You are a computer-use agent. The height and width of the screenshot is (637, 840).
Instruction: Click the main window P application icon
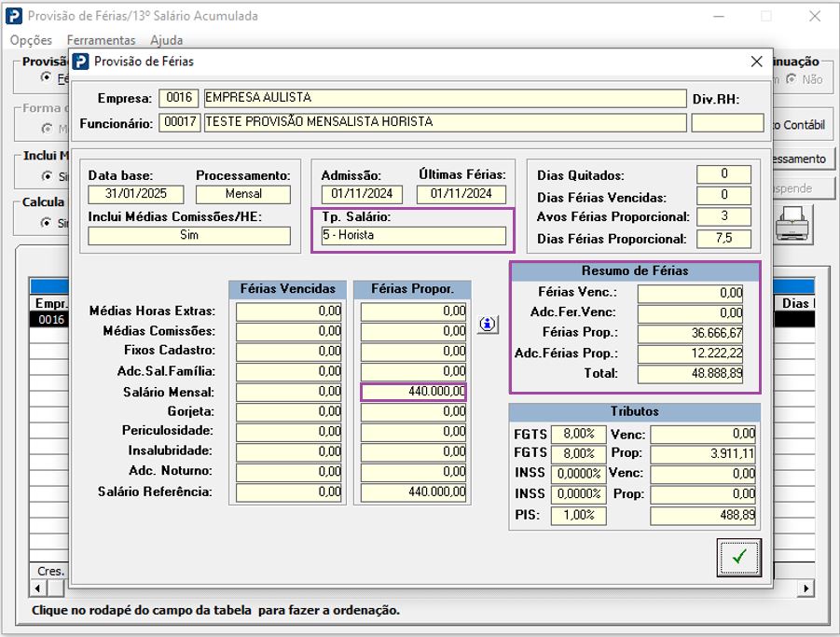(14, 16)
